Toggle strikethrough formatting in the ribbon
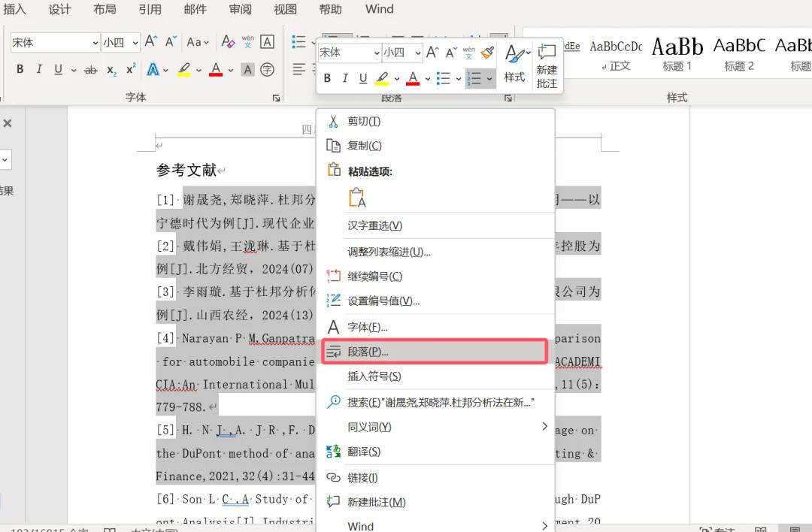This screenshot has height=532, width=812. coord(91,70)
